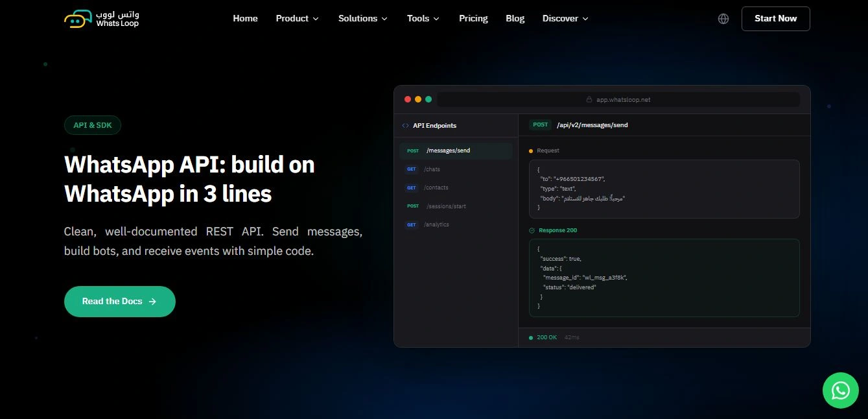Expand the Solutions dropdown menu
Screen dimensions: 868x419
coord(363,19)
